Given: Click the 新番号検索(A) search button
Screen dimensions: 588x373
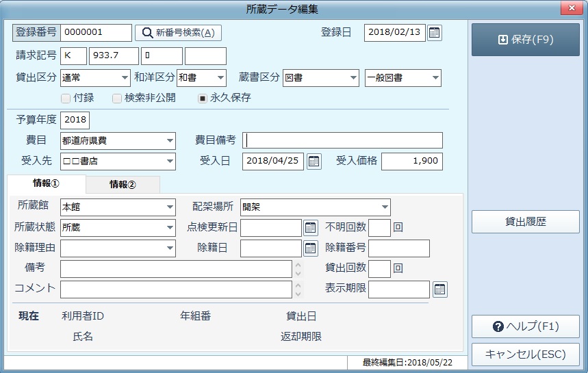Looking at the screenshot, I should point(178,33).
